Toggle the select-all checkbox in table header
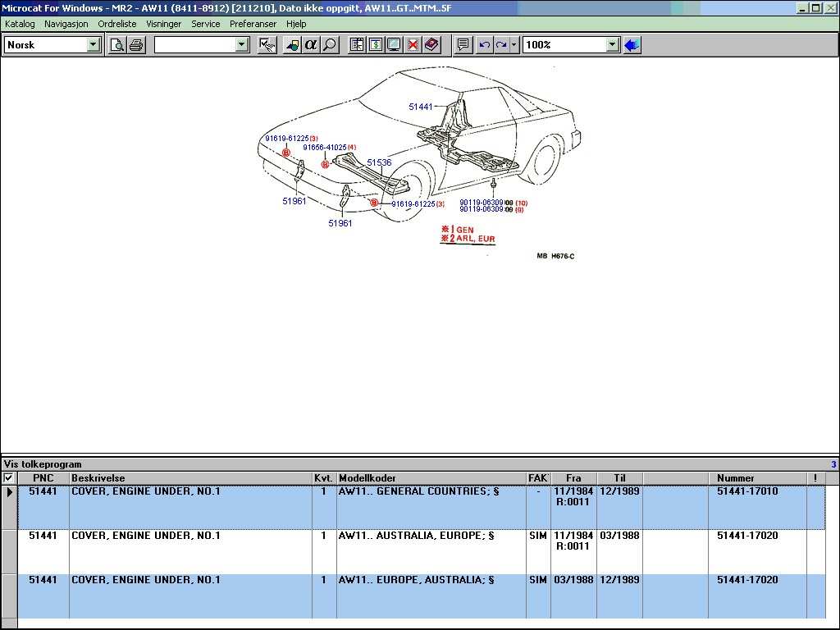 click(x=9, y=477)
